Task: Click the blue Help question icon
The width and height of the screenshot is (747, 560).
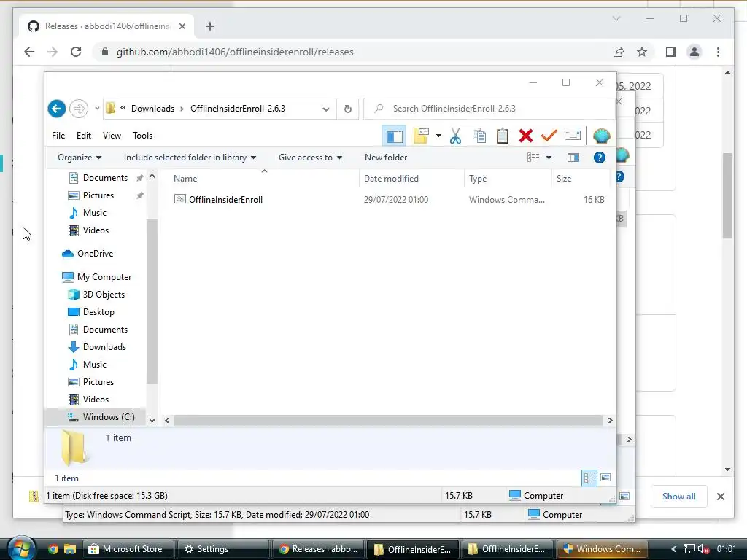Action: coord(600,157)
